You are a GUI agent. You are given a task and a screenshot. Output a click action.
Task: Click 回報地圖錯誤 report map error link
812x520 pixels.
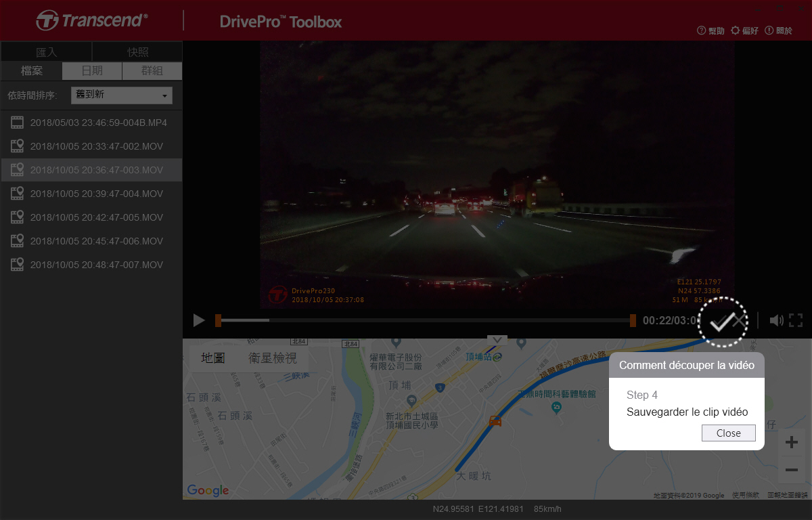click(788, 496)
